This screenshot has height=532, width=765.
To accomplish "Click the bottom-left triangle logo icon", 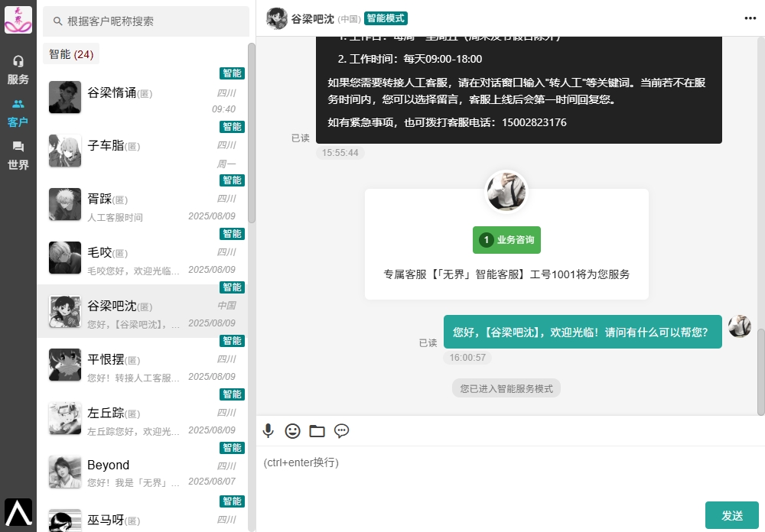I will [18, 512].
